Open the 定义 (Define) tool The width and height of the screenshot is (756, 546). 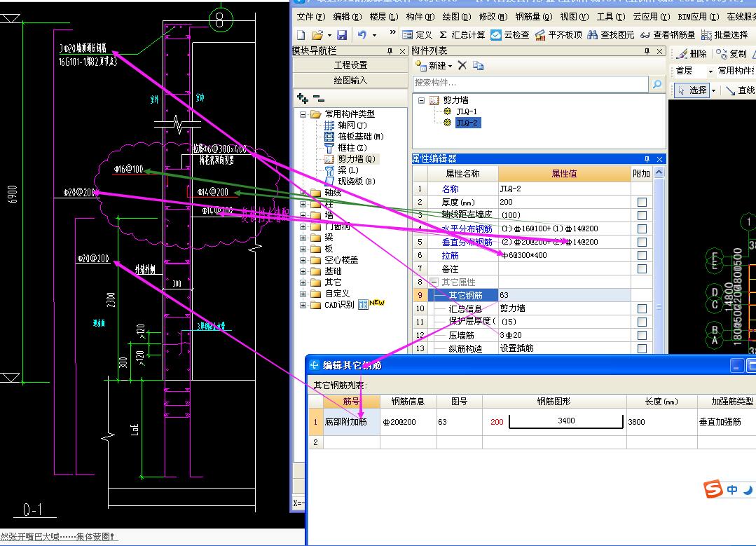point(418,35)
